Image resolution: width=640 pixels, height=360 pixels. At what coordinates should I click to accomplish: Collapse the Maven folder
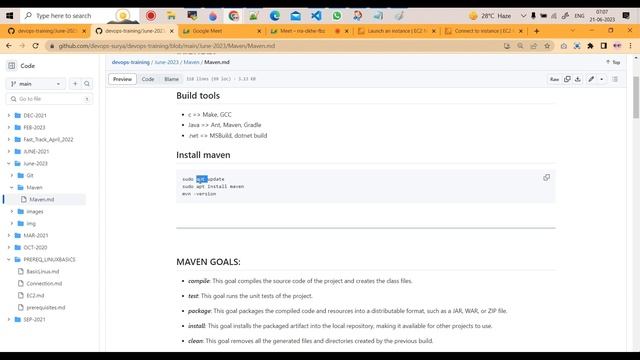point(12,187)
